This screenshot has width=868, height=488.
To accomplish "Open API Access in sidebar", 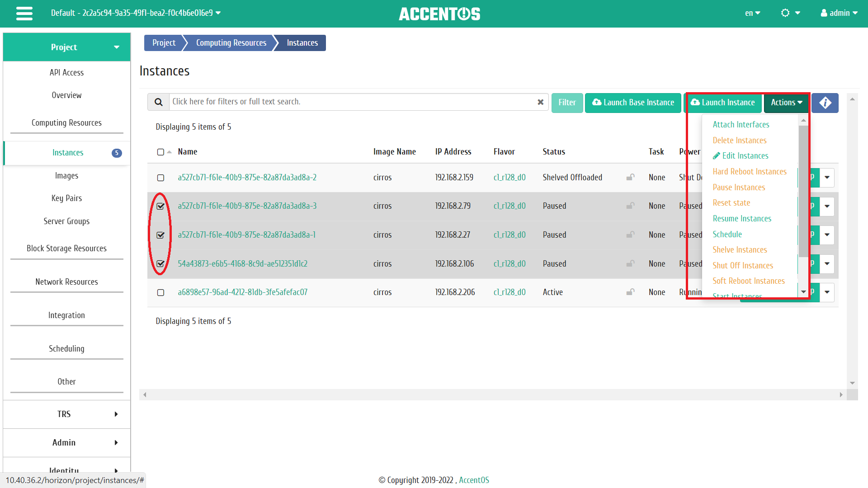I will pos(67,72).
